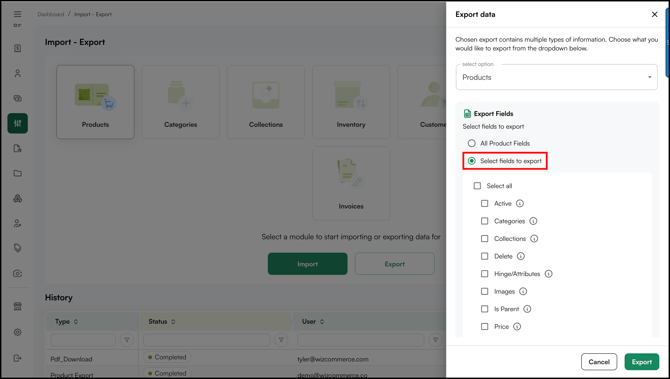670x379 pixels.
Task: Select the Inventory module card
Action: (x=351, y=102)
